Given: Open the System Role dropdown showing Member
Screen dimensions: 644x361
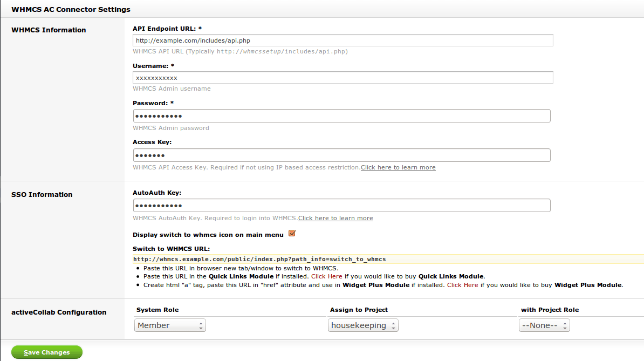Looking at the screenshot, I should (x=170, y=325).
